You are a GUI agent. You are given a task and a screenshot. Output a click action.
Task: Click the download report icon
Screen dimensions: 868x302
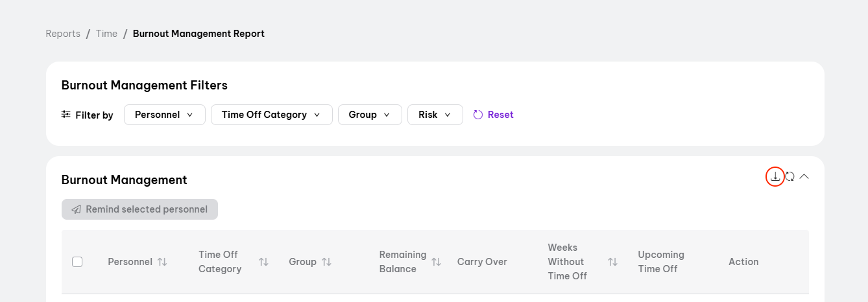coord(775,176)
